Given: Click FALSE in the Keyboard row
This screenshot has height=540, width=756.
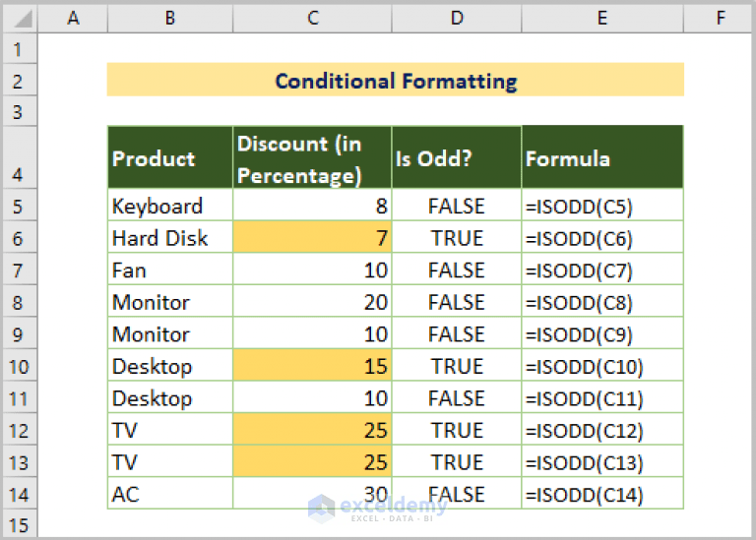Looking at the screenshot, I should pyautogui.click(x=457, y=206).
